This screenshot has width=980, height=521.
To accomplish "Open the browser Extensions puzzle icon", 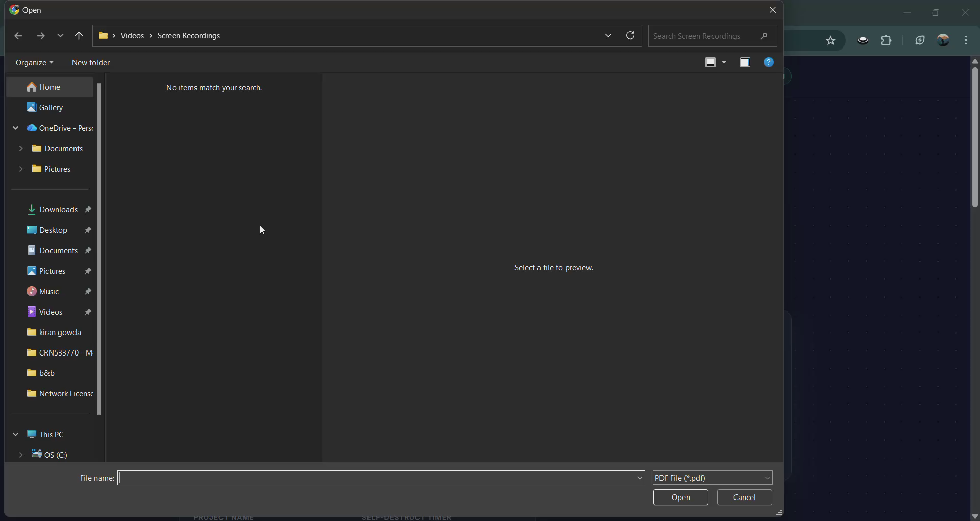I will [887, 40].
